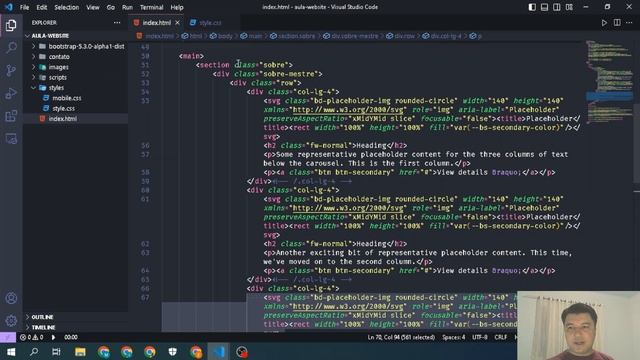The image size is (640, 360).
Task: Open the Extensions view
Action: click(11, 116)
